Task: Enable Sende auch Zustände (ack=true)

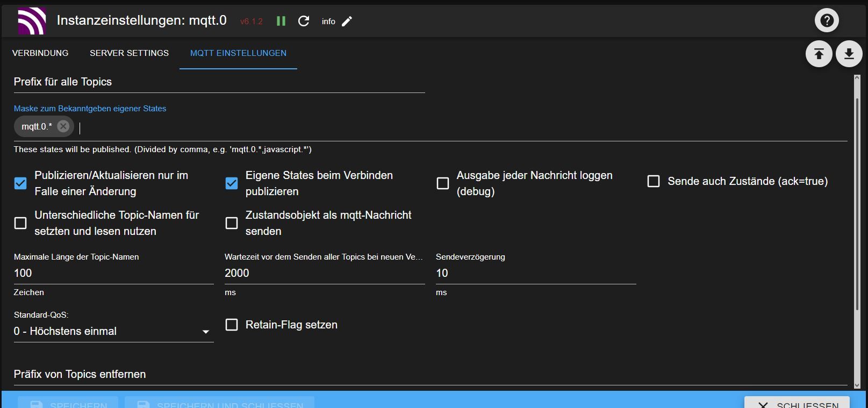Action: coord(654,181)
